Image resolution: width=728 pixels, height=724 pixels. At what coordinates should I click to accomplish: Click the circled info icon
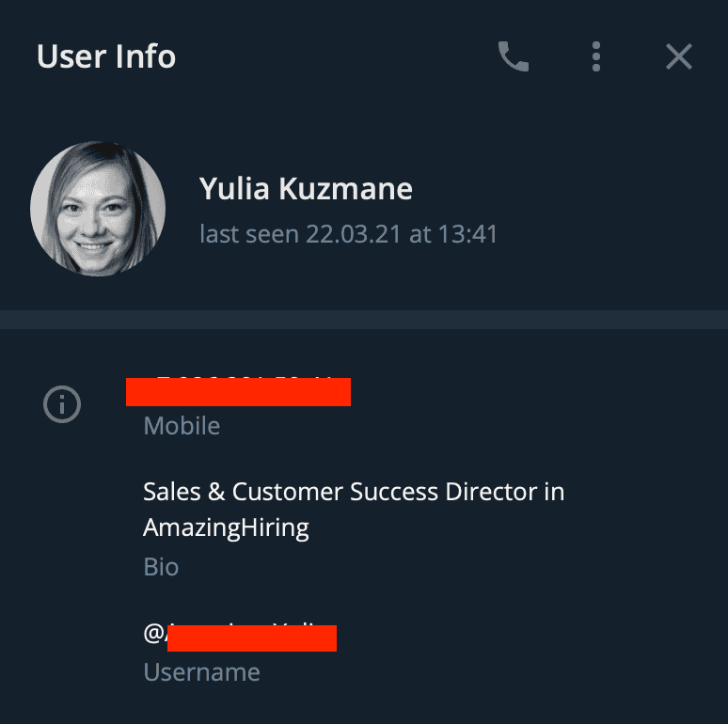pos(63,404)
